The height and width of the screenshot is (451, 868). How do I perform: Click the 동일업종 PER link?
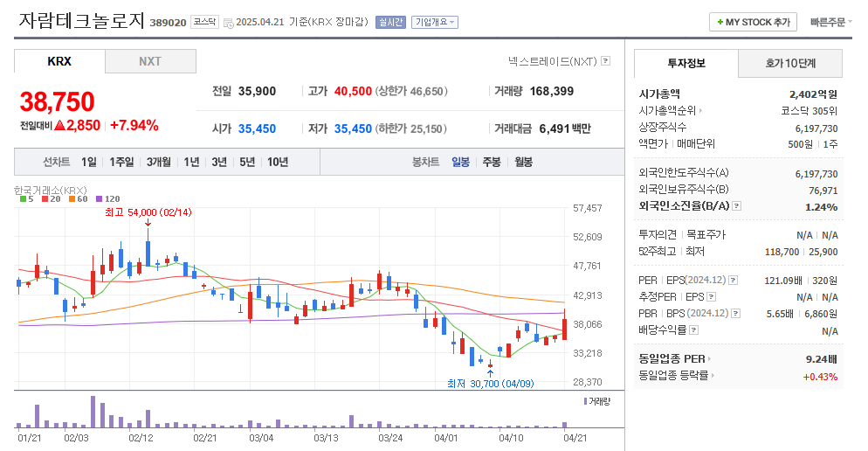[x=672, y=359]
